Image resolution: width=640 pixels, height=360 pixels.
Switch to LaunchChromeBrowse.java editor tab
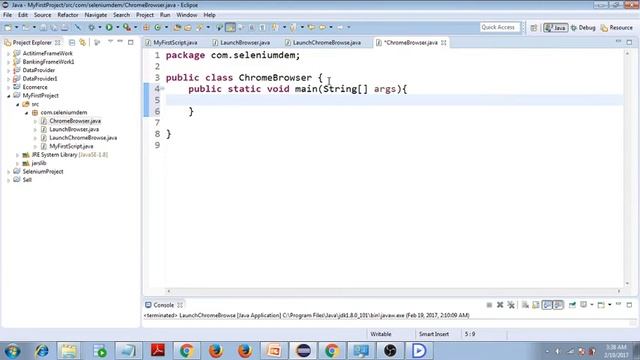point(323,42)
